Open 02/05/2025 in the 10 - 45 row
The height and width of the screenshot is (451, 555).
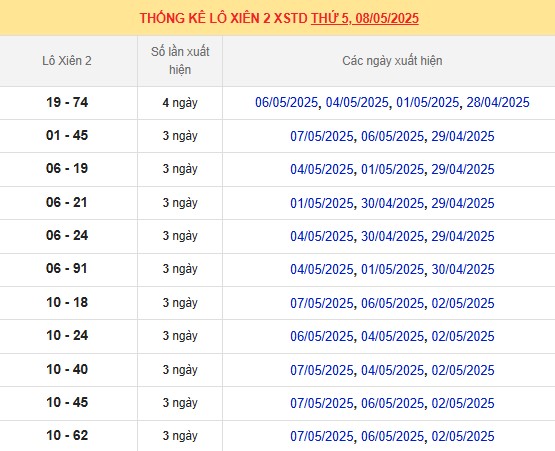(x=463, y=403)
